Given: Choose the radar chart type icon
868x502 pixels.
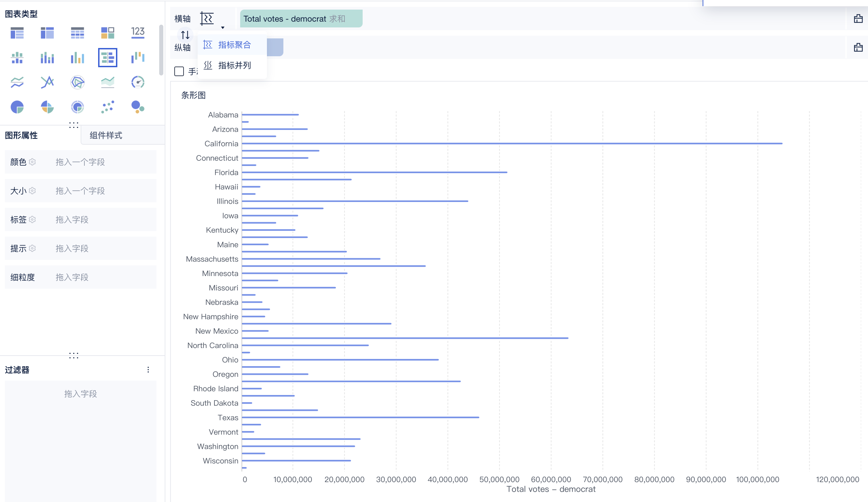Looking at the screenshot, I should point(78,82).
